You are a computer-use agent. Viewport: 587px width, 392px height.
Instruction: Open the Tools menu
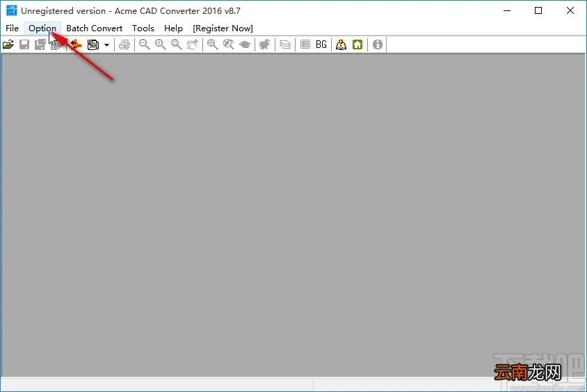point(143,28)
